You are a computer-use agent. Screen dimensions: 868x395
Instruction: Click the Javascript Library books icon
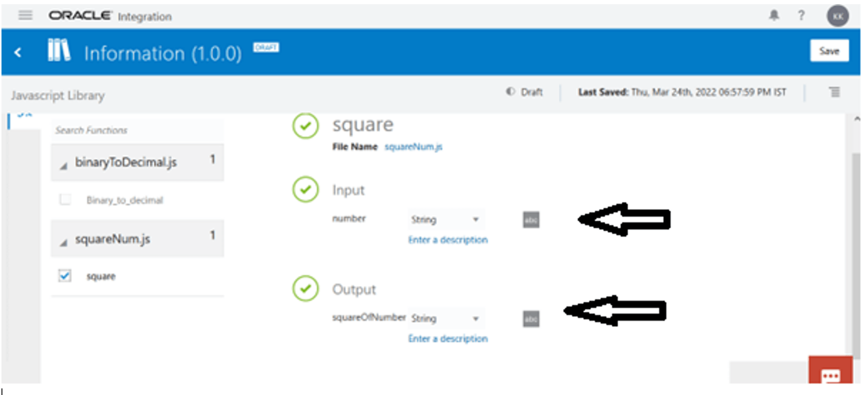[x=59, y=51]
